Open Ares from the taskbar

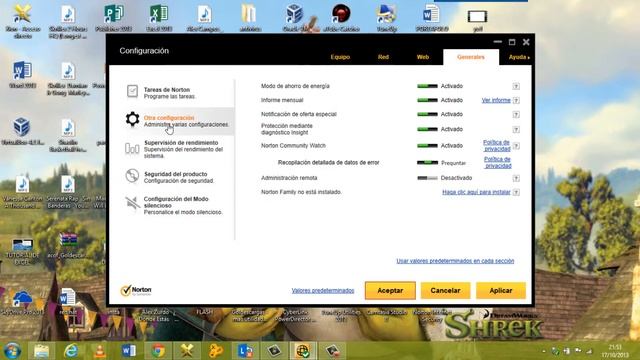pyautogui.click(x=187, y=351)
